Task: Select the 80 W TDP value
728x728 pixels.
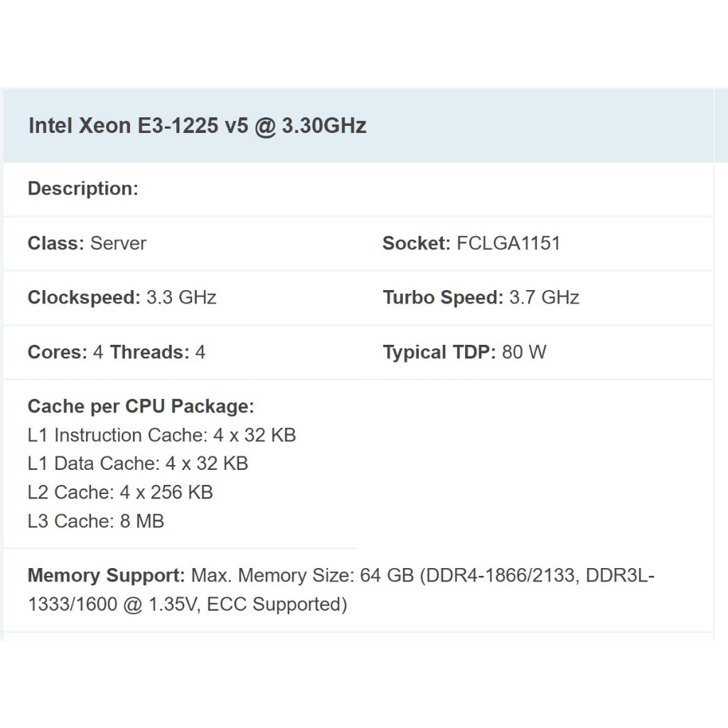Action: [524, 352]
